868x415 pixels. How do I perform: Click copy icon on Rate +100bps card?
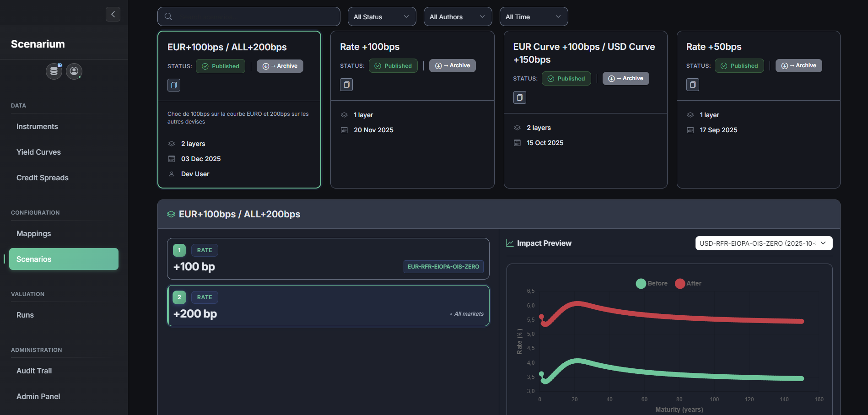[346, 85]
